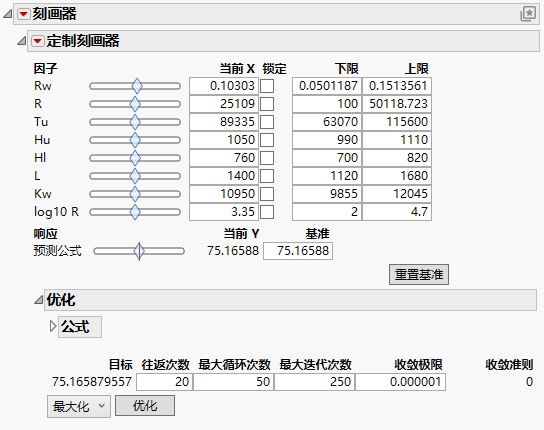544x430 pixels.
Task: Click L current X field 1400
Action: tap(224, 176)
